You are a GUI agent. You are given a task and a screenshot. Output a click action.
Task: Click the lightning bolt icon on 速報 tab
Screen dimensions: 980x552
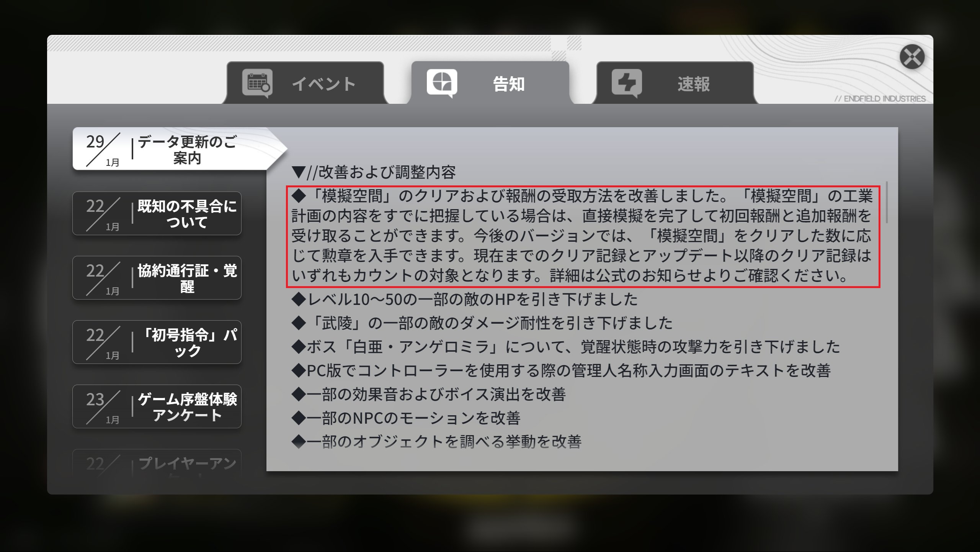(626, 82)
